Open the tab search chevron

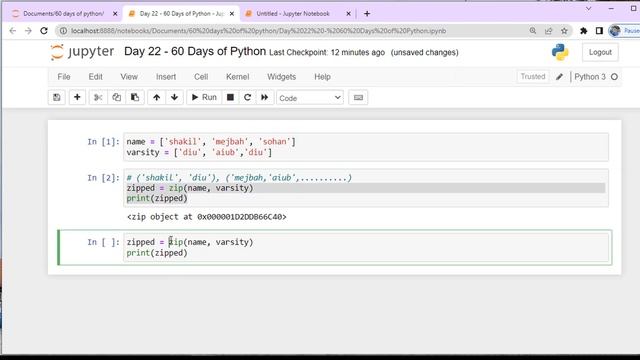(588, 9)
